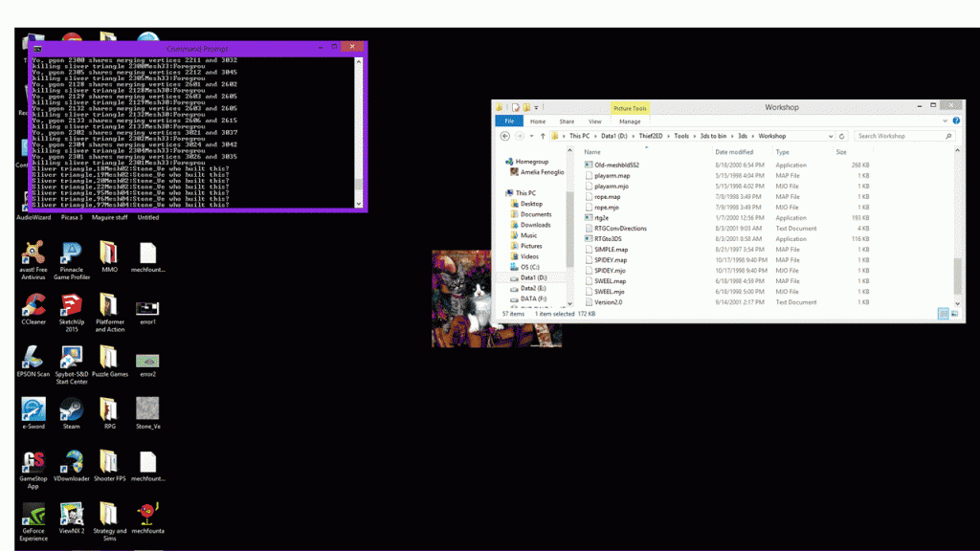Screen dimensions: 980x551
Task: Open the View ribbon tab
Action: point(595,121)
